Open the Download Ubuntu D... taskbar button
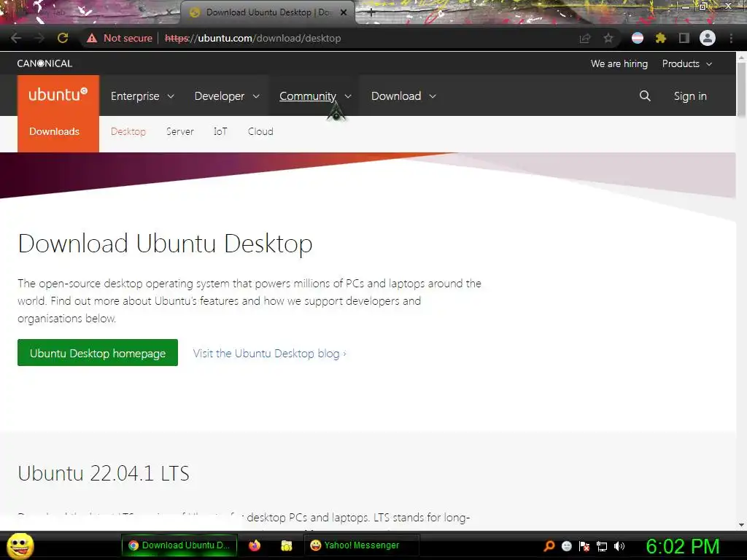Viewport: 747px width, 560px height. tap(179, 545)
